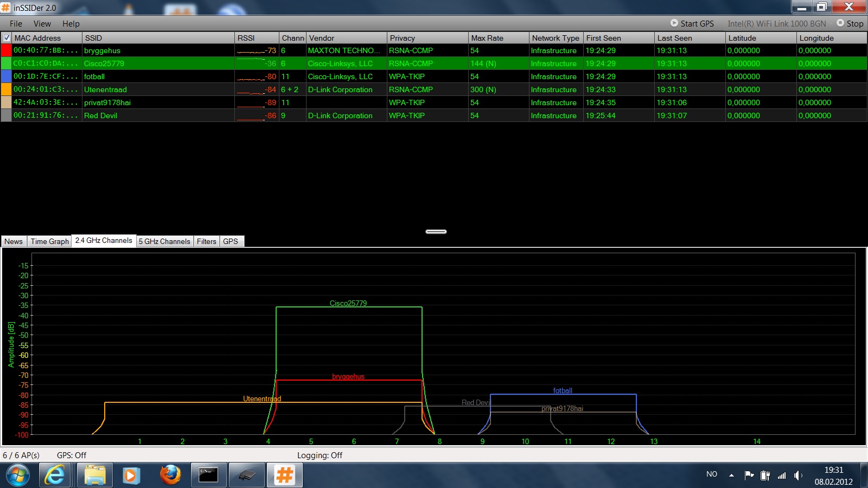Click the Action Center flag tray icon
The image size is (868, 488).
pyautogui.click(x=749, y=476)
